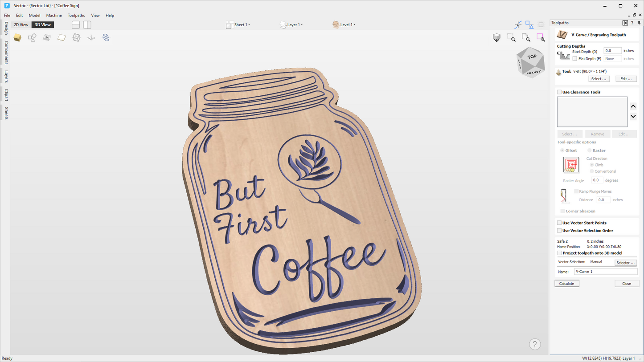Click the Calculate button
The image size is (644, 362).
click(566, 283)
